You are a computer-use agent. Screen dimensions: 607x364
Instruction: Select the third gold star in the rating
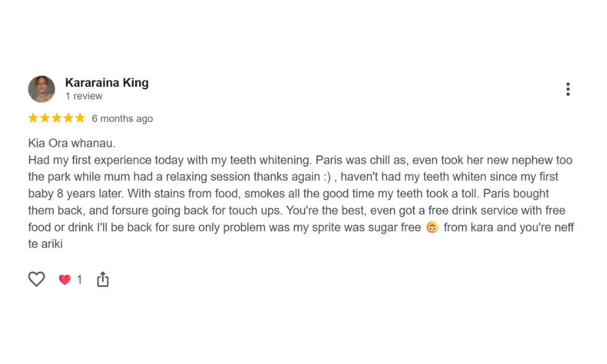point(56,118)
